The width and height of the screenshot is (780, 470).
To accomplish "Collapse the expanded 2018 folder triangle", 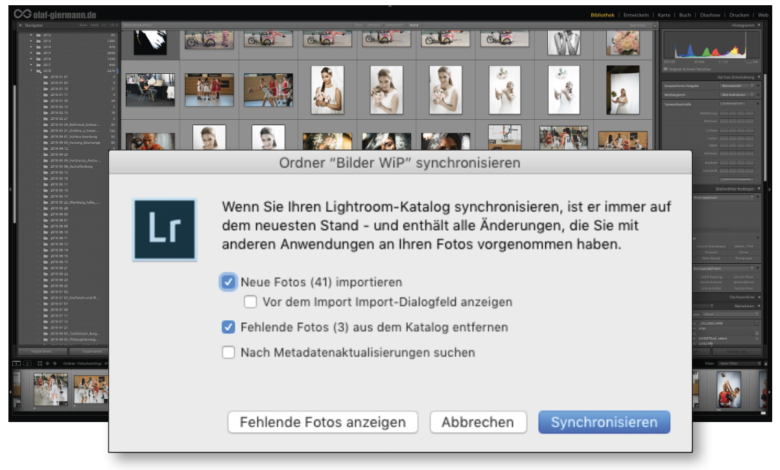I will [x=31, y=71].
